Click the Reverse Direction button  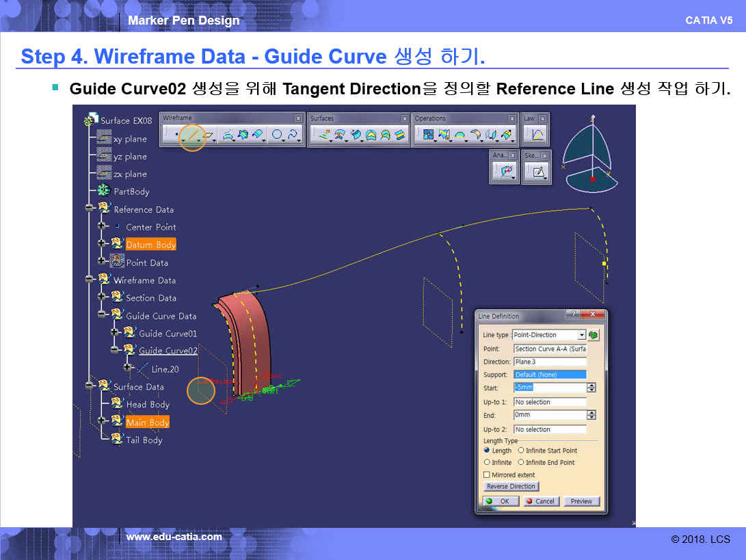point(511,486)
